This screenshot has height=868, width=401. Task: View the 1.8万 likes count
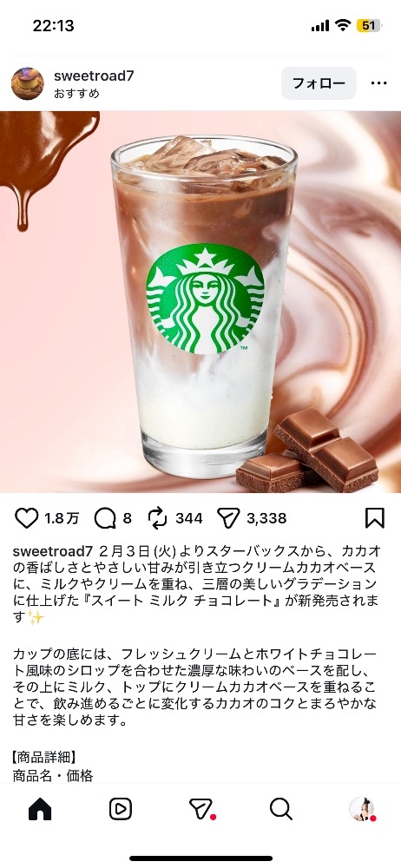[x=62, y=519]
